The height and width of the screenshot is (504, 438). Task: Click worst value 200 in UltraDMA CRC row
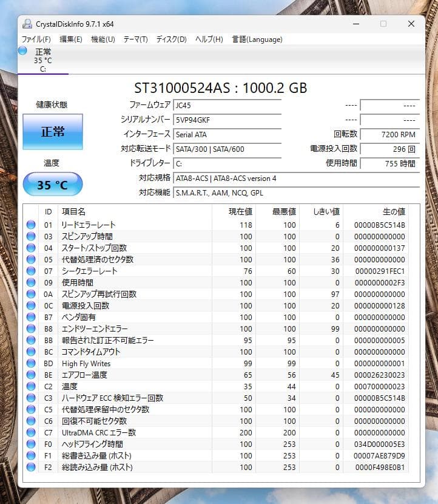pos(289,432)
